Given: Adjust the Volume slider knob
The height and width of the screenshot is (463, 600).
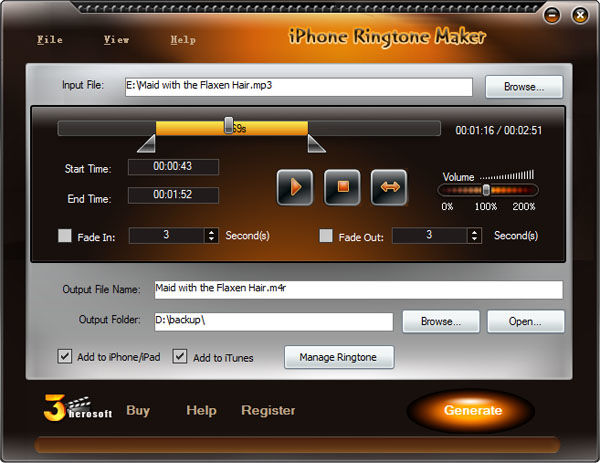Looking at the screenshot, I should (486, 190).
